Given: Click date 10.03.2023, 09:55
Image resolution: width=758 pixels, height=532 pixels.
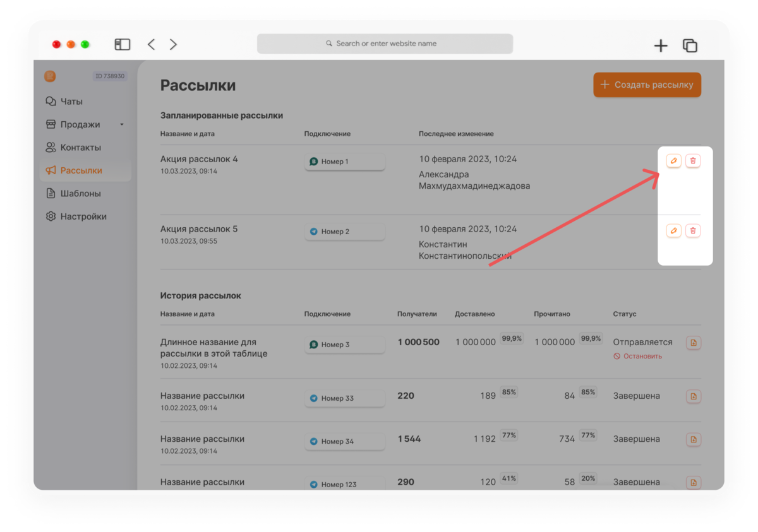Looking at the screenshot, I should (189, 241).
